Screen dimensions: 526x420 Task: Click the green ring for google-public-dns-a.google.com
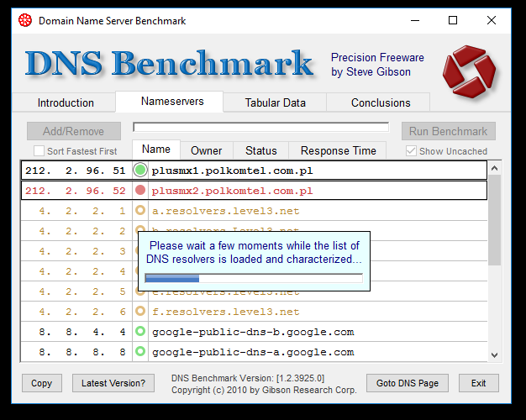(x=140, y=352)
